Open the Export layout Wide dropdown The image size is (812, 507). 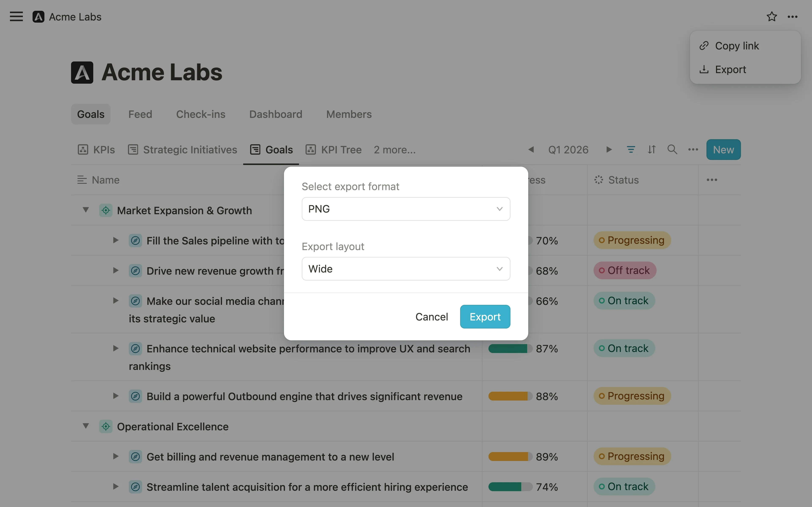[x=406, y=269]
